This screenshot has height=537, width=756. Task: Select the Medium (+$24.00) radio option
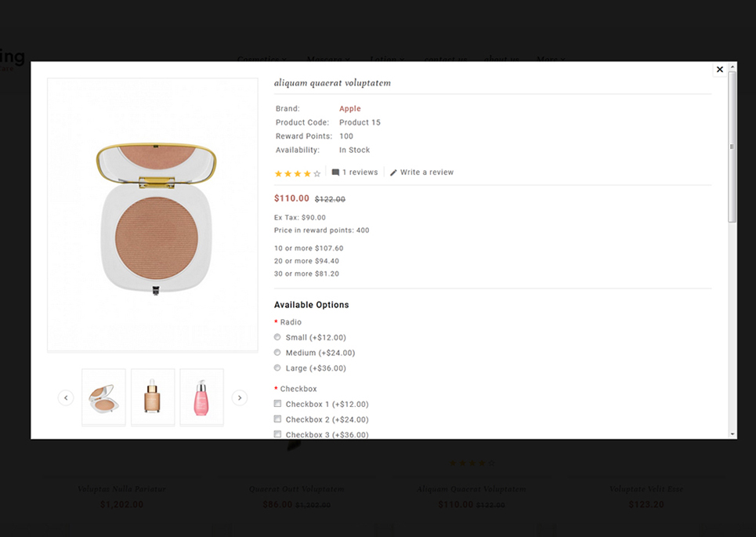(277, 353)
